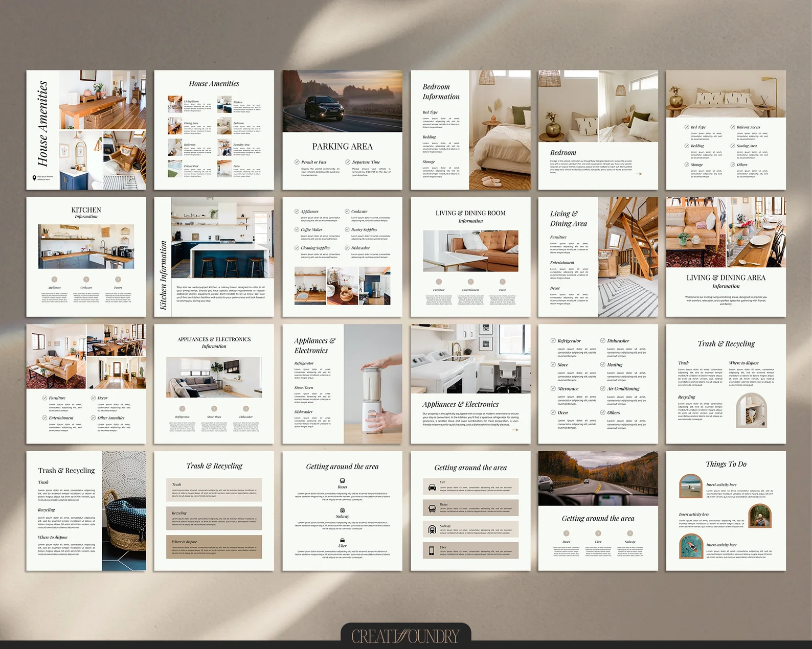Image resolution: width=812 pixels, height=649 pixels.
Task: Toggle the Departure Time check circle
Action: (347, 162)
